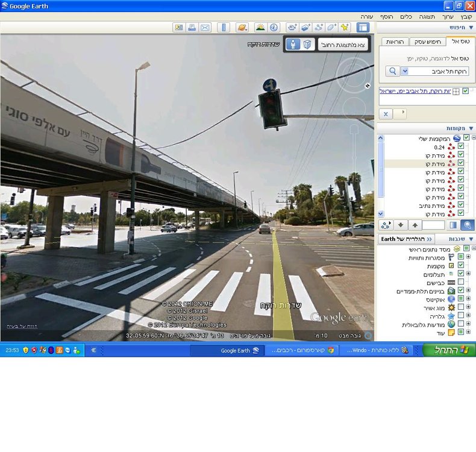
Task: Collapse the שכבות panel triangle
Action: click(471, 239)
